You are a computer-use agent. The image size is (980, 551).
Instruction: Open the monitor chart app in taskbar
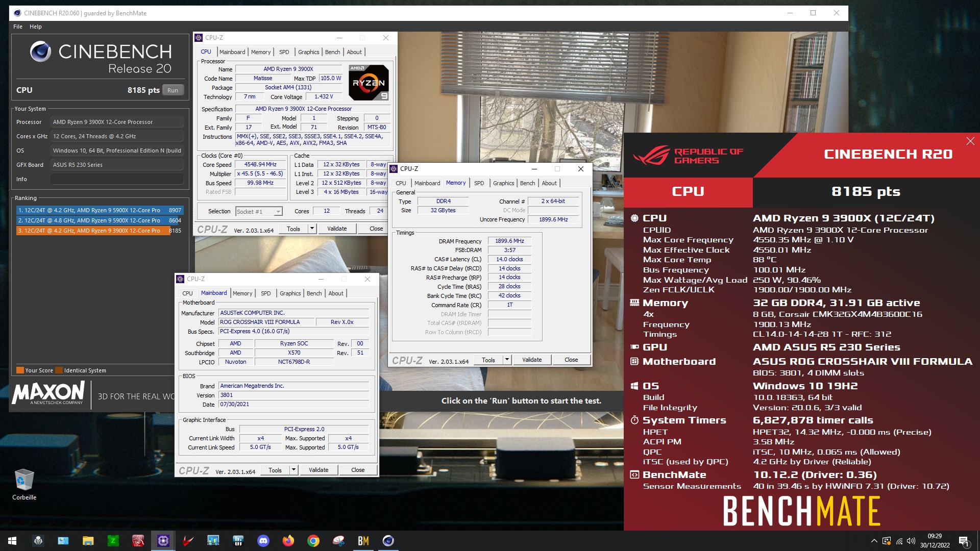(x=213, y=541)
